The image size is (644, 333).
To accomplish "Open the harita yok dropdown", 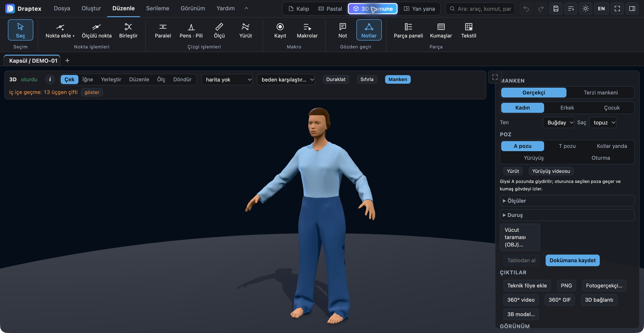I will [x=227, y=80].
